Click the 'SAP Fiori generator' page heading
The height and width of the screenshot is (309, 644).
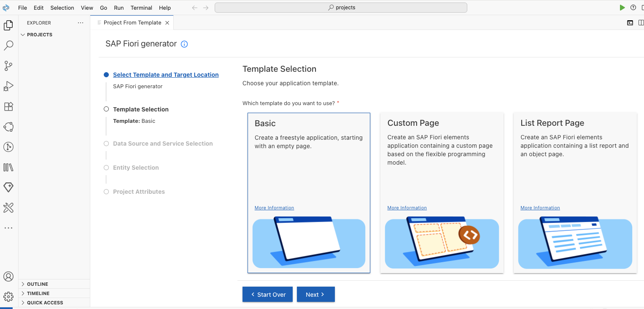point(141,44)
